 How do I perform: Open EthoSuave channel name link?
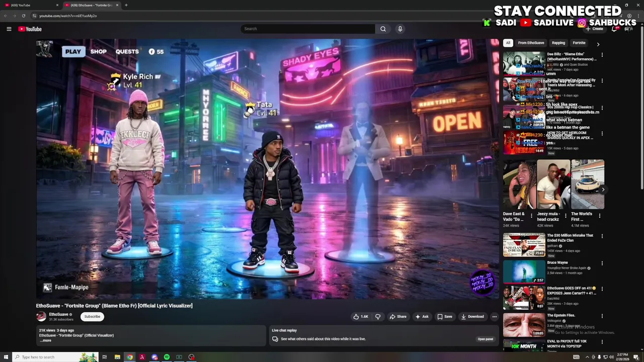[x=59, y=314]
